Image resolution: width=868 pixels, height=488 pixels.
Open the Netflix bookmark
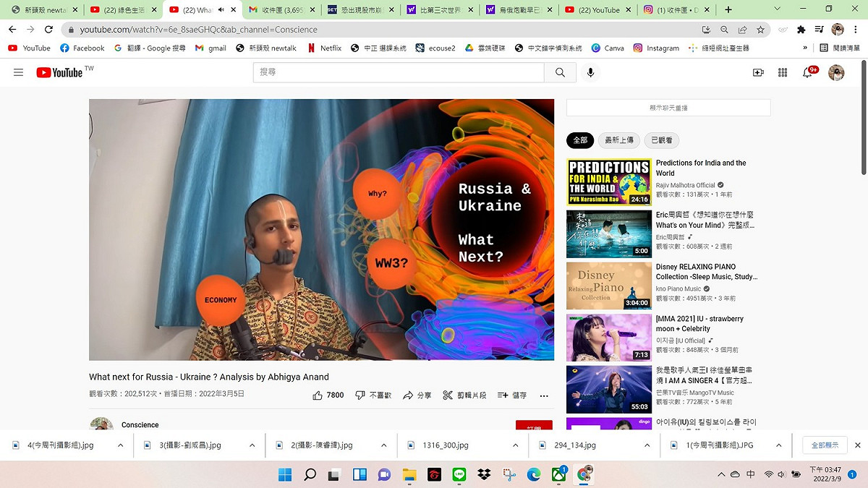coord(324,48)
